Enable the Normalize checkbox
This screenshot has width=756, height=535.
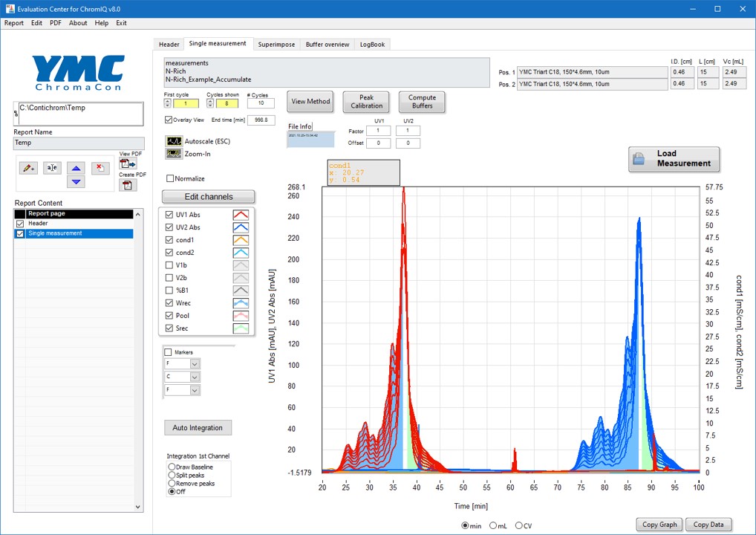171,178
